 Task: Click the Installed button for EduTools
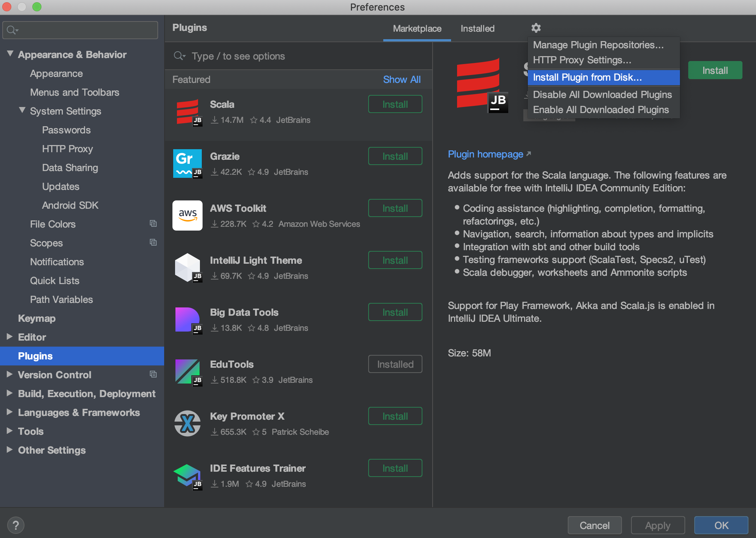pos(395,364)
